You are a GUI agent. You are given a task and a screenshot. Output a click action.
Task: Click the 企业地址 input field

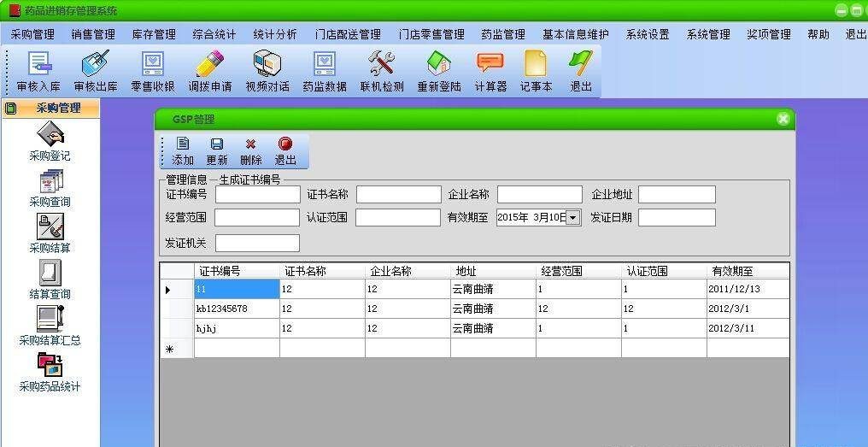[677, 194]
